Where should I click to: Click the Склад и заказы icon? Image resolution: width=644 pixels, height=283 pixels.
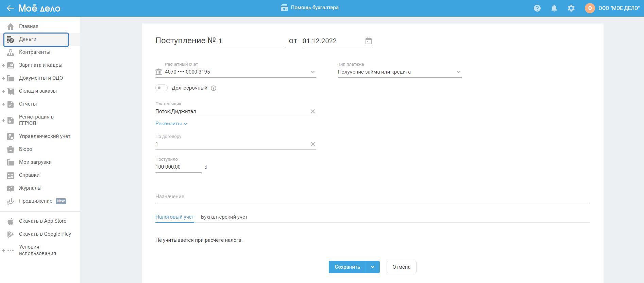11,91
